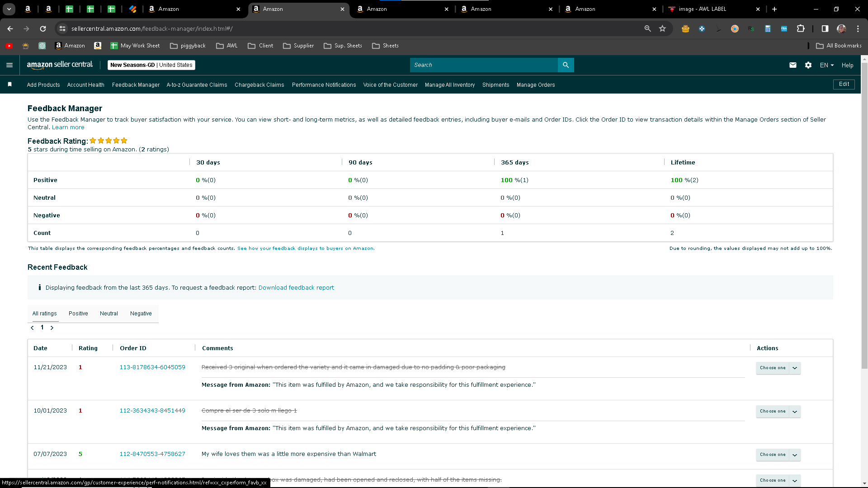Click See how your feedback displays link

coord(306,249)
